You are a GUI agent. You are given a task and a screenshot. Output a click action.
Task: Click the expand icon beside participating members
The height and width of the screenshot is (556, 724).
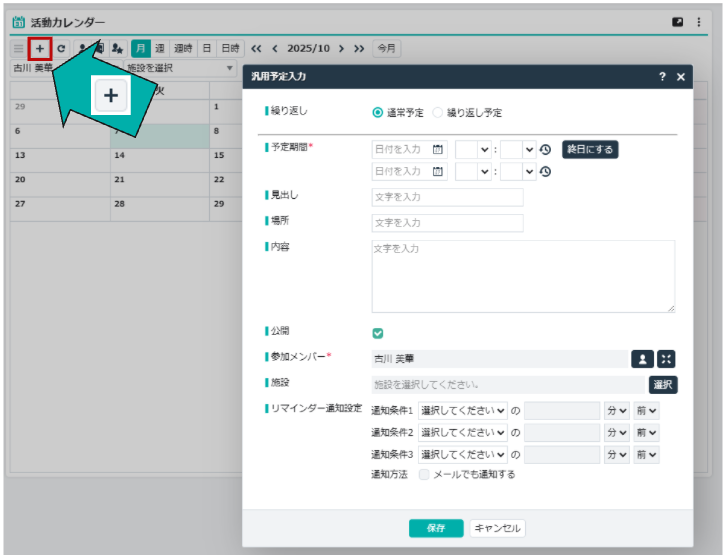[x=666, y=358]
